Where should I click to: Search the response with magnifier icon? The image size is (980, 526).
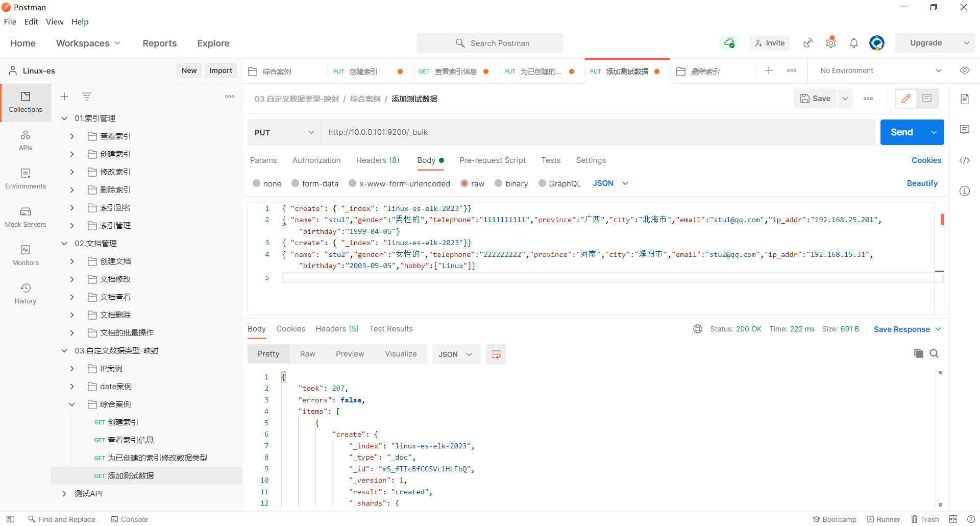coord(934,353)
